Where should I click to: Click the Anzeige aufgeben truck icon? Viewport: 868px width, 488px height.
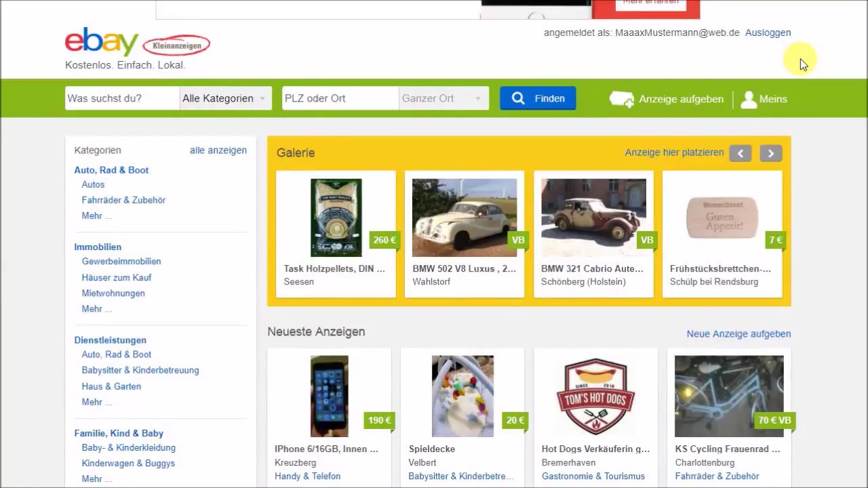point(621,99)
